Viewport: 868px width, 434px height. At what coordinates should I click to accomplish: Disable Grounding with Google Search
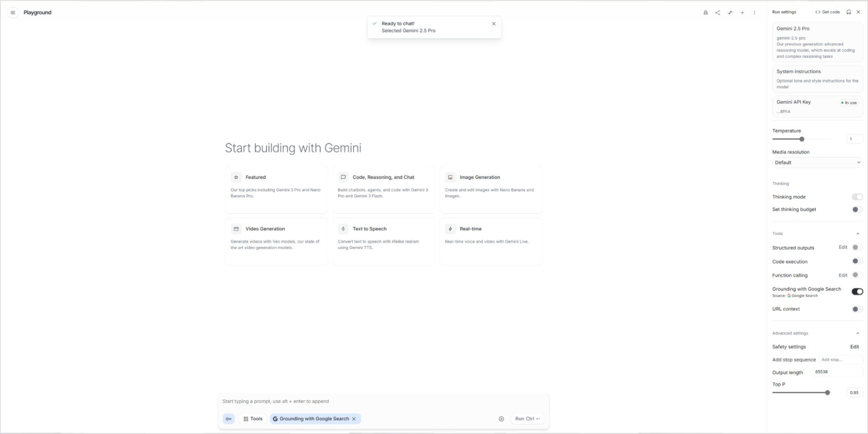point(857,292)
